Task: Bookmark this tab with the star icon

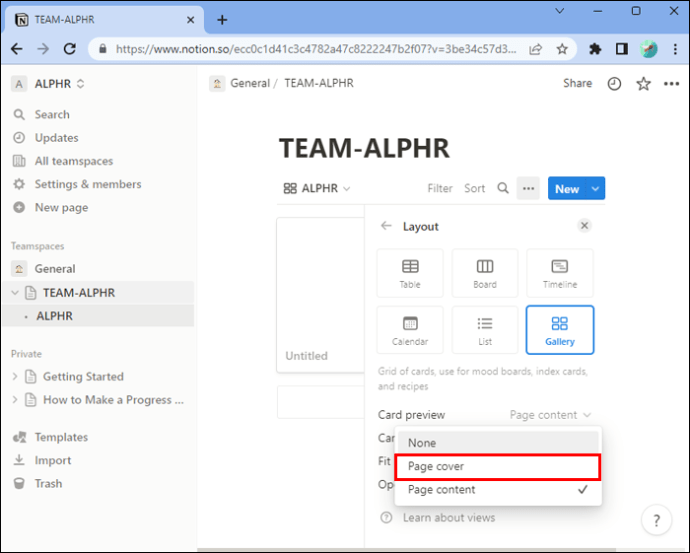Action: coord(562,49)
